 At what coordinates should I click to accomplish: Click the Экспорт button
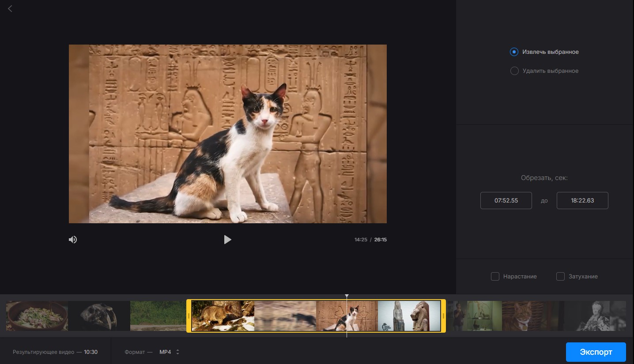pos(596,352)
